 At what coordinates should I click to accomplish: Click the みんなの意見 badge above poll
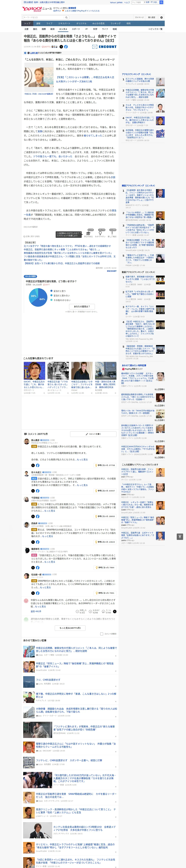coord(30,276)
